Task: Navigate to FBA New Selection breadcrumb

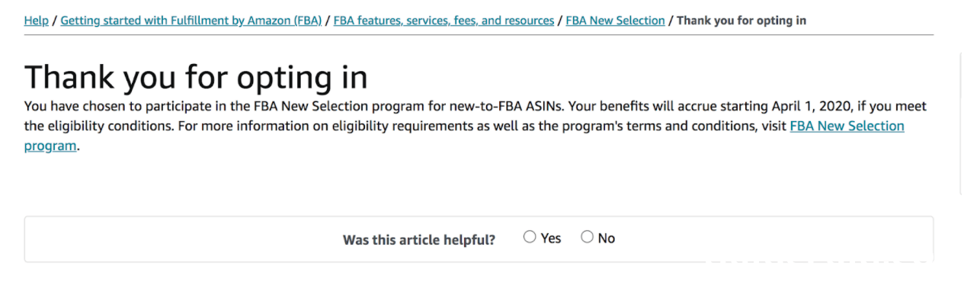Action: [x=615, y=21]
